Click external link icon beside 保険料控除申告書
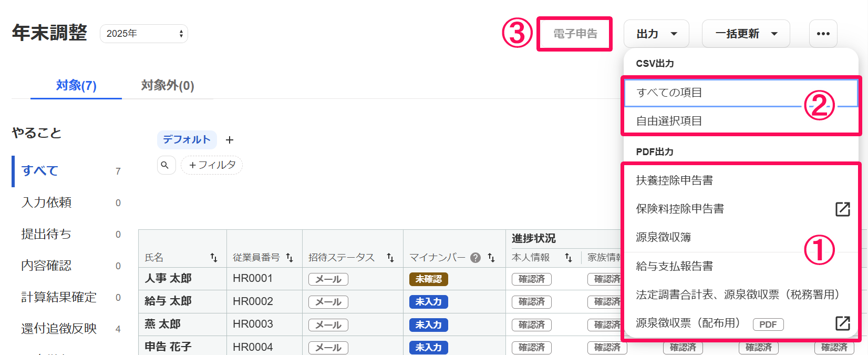 [x=843, y=209]
